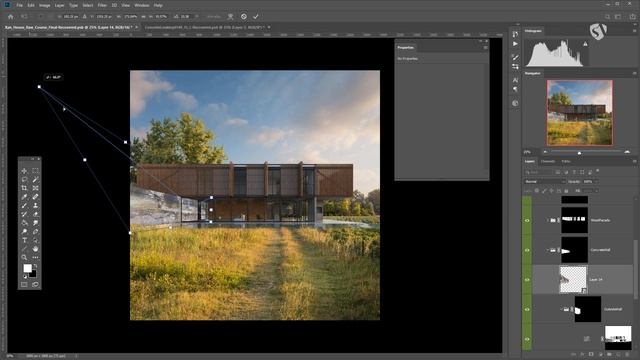The image size is (640, 360).
Task: Expand the ConcreteWall group
Action: 548,250
